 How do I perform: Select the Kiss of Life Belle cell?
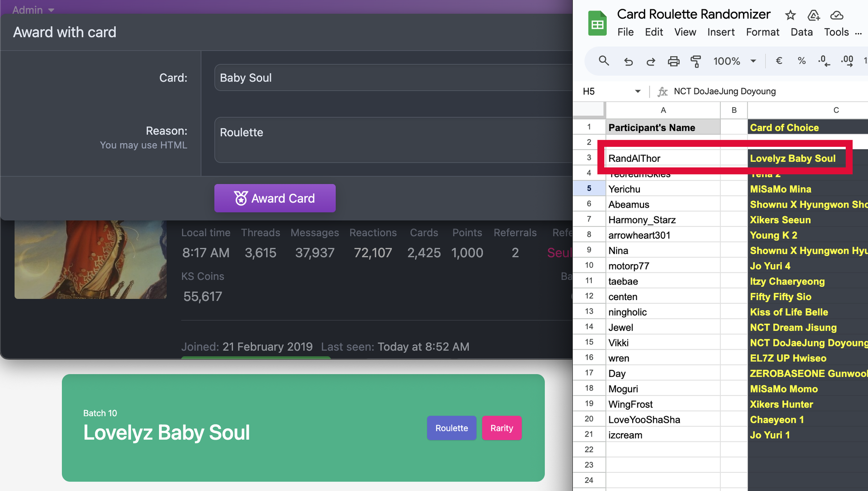coord(808,312)
